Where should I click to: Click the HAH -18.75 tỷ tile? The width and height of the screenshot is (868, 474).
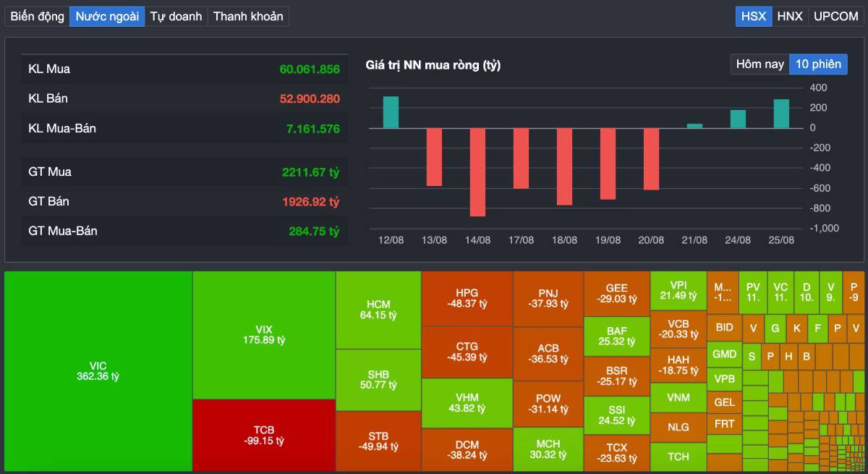pyautogui.click(x=678, y=365)
